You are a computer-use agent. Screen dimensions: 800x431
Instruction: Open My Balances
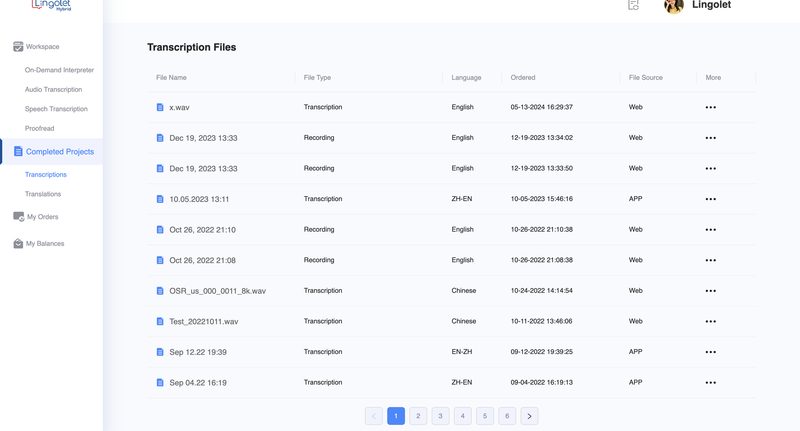coord(45,243)
